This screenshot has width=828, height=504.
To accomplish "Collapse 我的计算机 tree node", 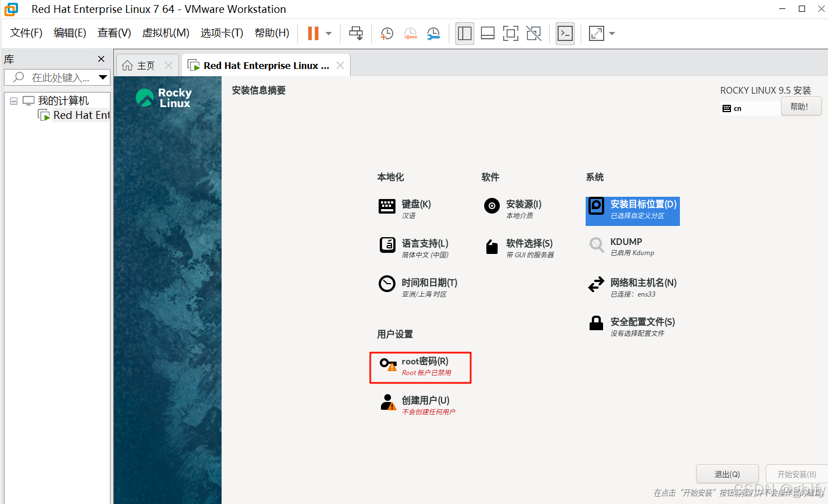I will 13,101.
